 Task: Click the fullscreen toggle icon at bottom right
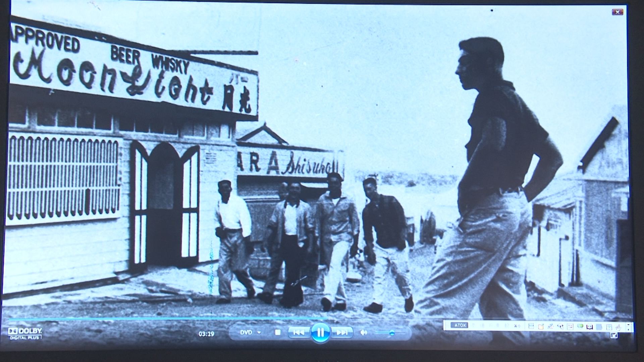(x=613, y=335)
